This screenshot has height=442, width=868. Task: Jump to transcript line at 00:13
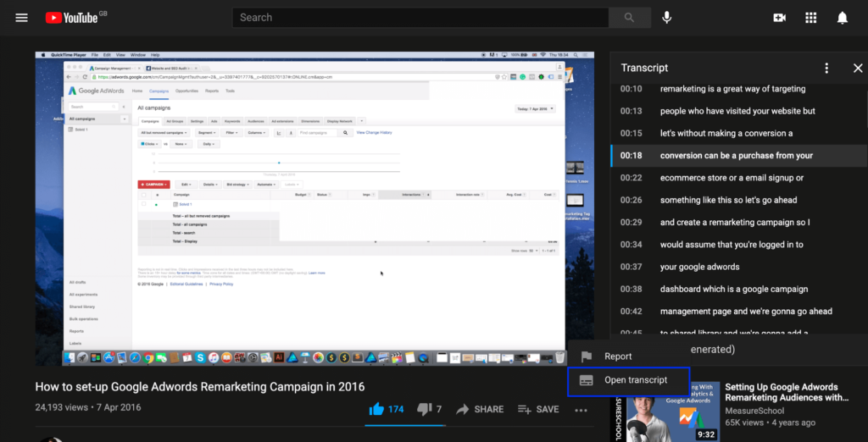point(739,111)
